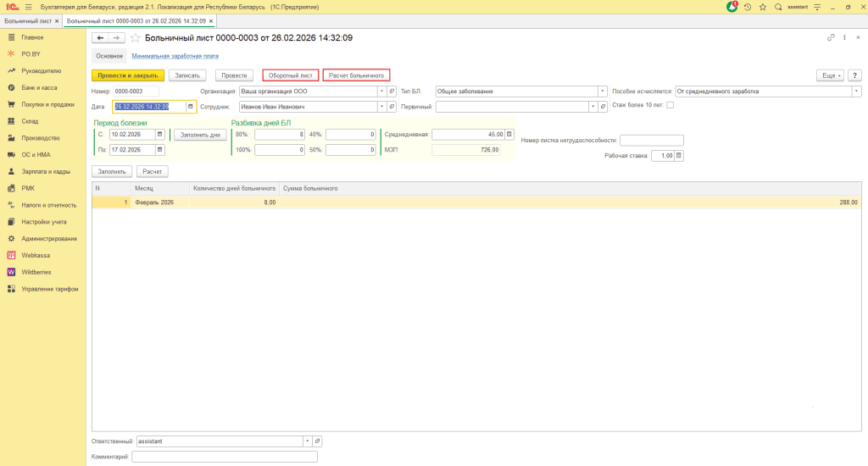
Task: Click the copy link icon
Action: click(831, 38)
